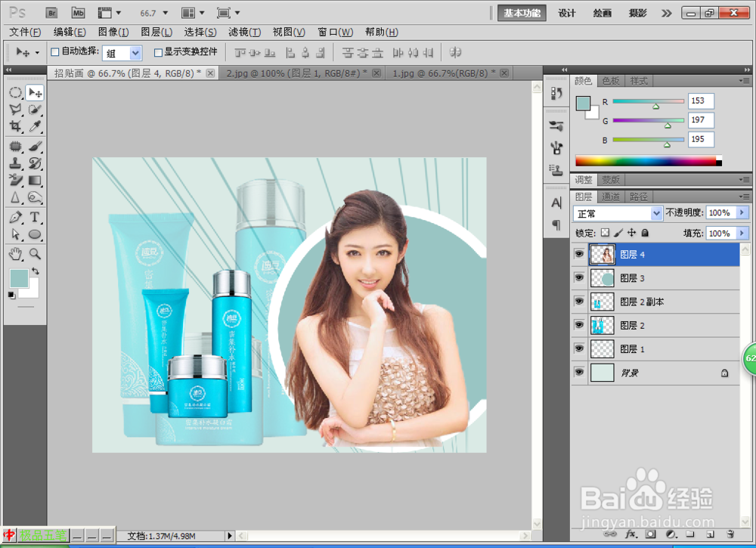Select the Brush tool
756x548 pixels.
tap(35, 146)
